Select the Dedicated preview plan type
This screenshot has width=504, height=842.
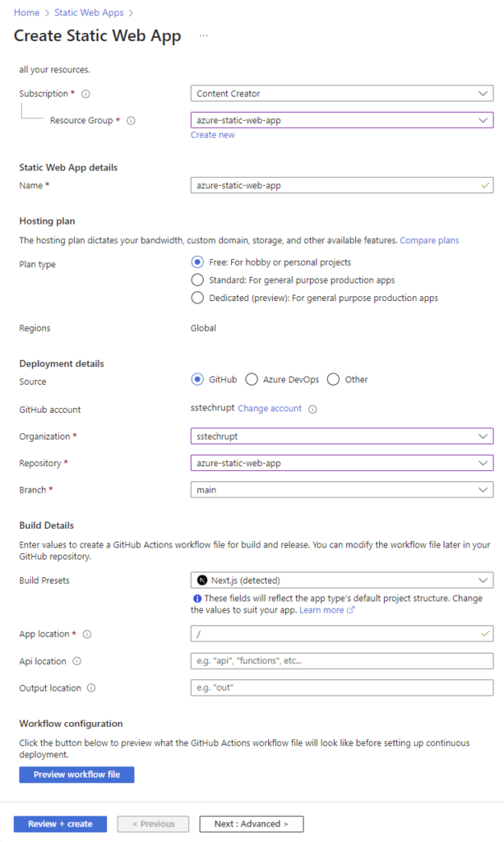196,297
